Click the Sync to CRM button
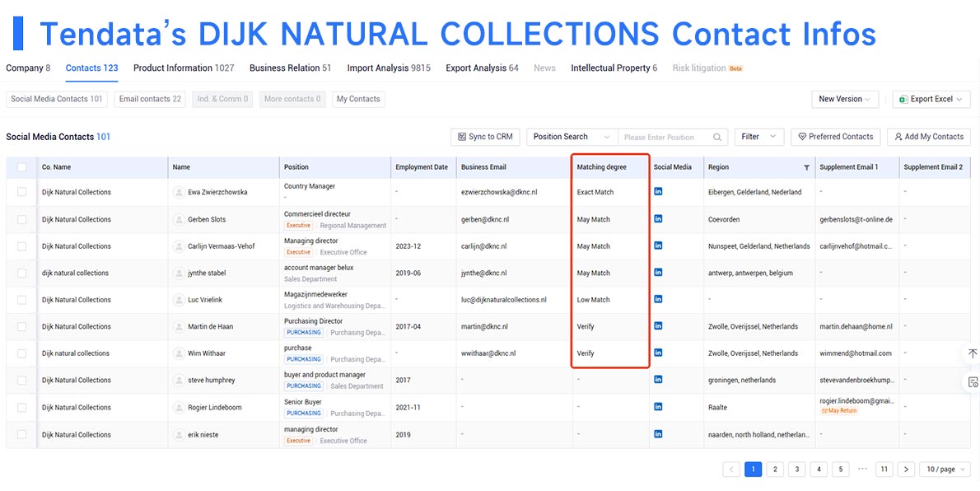Viewport: 980px width, 491px height. click(486, 137)
